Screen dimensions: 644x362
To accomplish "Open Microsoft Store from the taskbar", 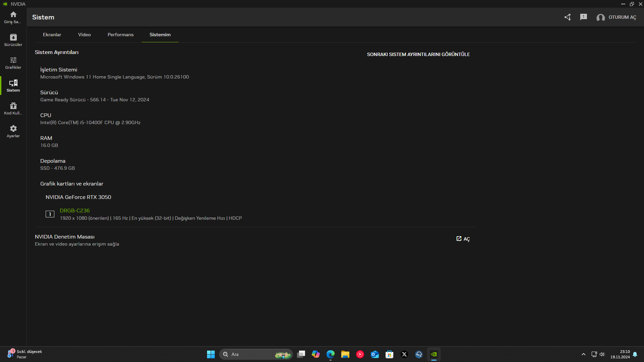I will [x=390, y=354].
